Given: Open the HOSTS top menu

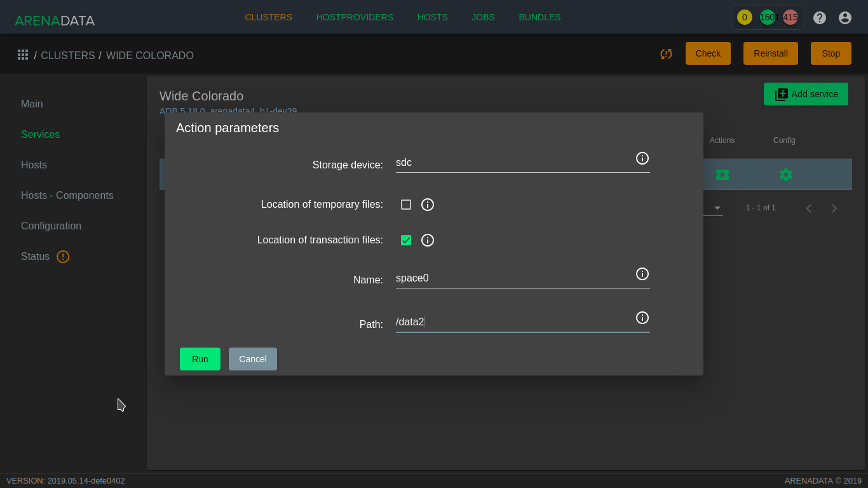Looking at the screenshot, I should pyautogui.click(x=433, y=17).
